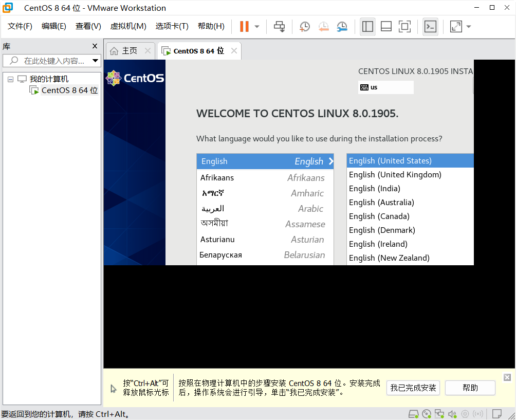Image resolution: width=516 pixels, height=420 pixels.
Task: Click the 我已完成安装 button
Action: [413, 388]
